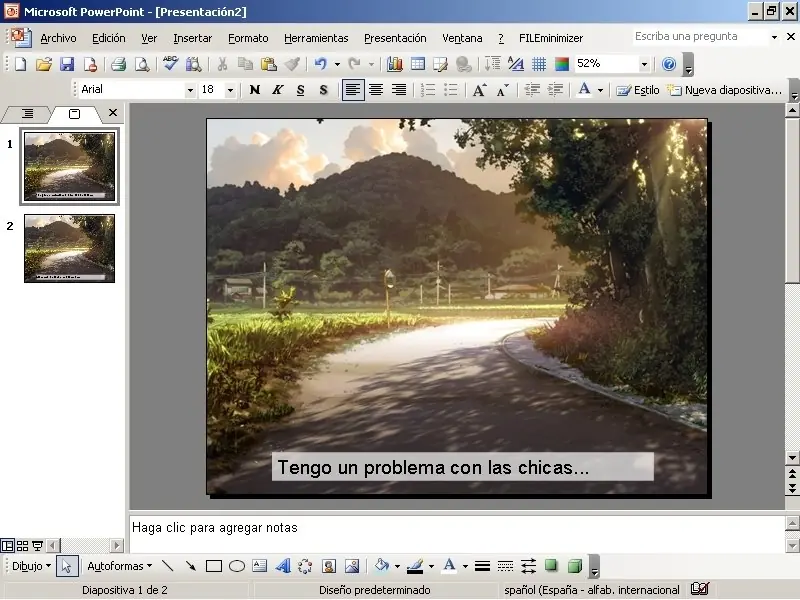Open the Arial font name dropdown
Viewport: 800px width, 600px height.
pyautogui.click(x=190, y=90)
